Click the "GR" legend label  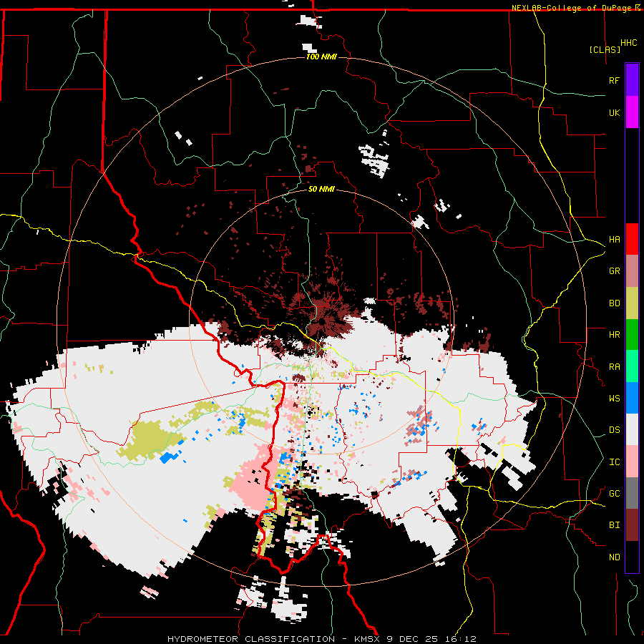click(x=614, y=271)
